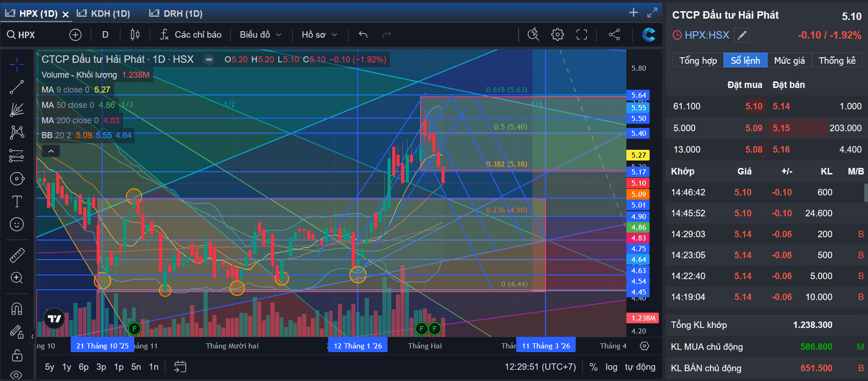Toggle percent scale mode
This screenshot has width=868, height=381.
(x=593, y=367)
